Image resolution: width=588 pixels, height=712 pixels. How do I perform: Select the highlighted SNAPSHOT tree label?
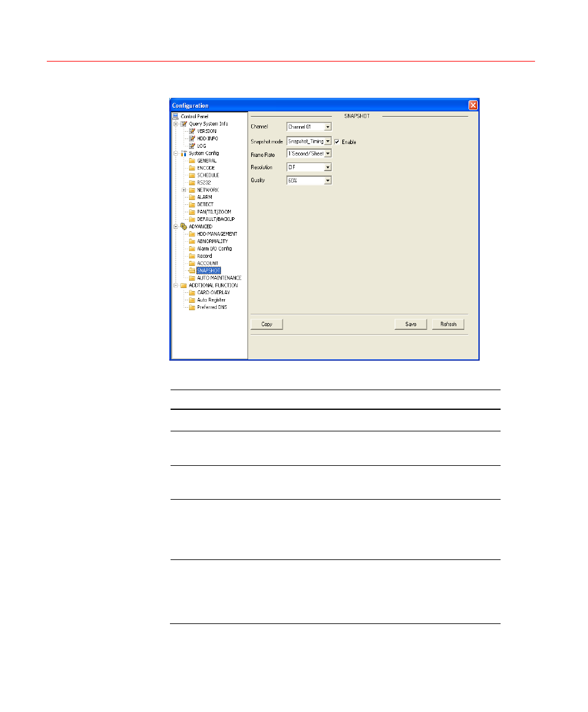pyautogui.click(x=209, y=271)
